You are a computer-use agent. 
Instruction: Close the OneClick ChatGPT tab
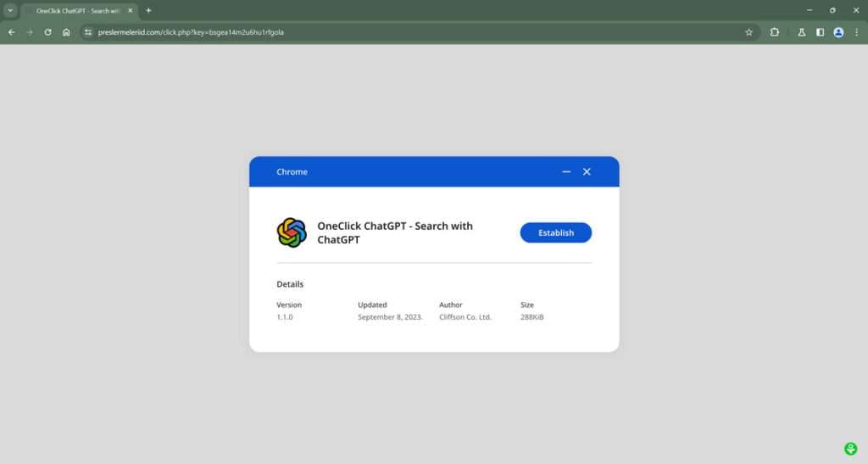point(130,10)
